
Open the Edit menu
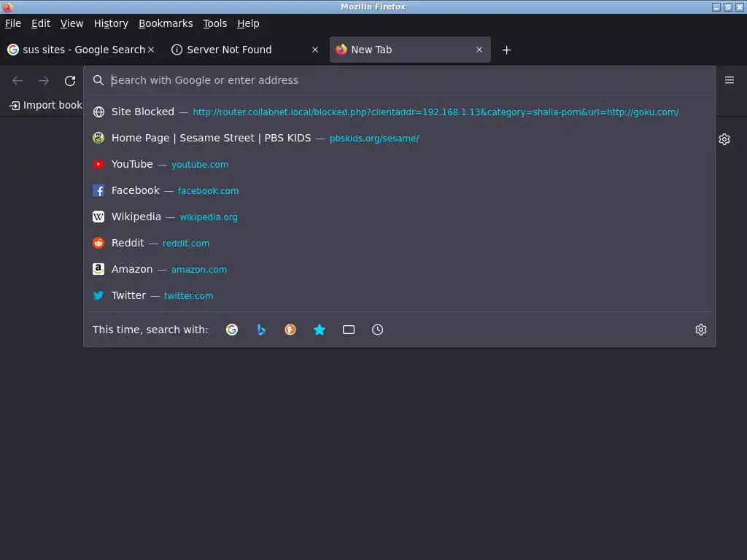coord(41,23)
